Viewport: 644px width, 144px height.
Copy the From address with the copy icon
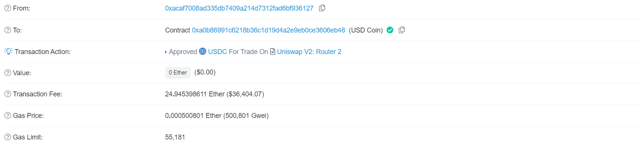[322, 8]
